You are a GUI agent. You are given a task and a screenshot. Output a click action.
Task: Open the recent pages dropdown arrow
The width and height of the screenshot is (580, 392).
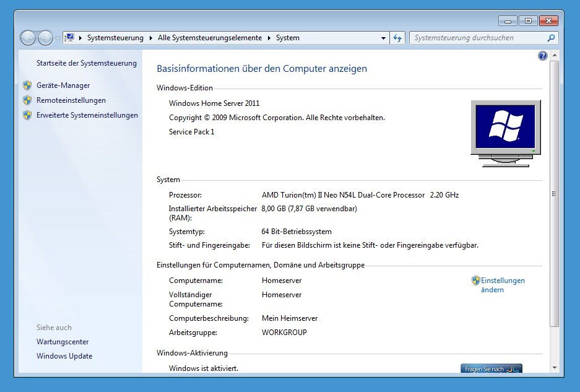(58, 38)
